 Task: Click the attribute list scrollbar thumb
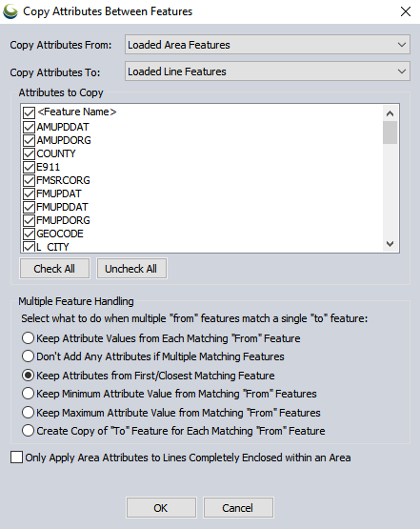(390, 132)
